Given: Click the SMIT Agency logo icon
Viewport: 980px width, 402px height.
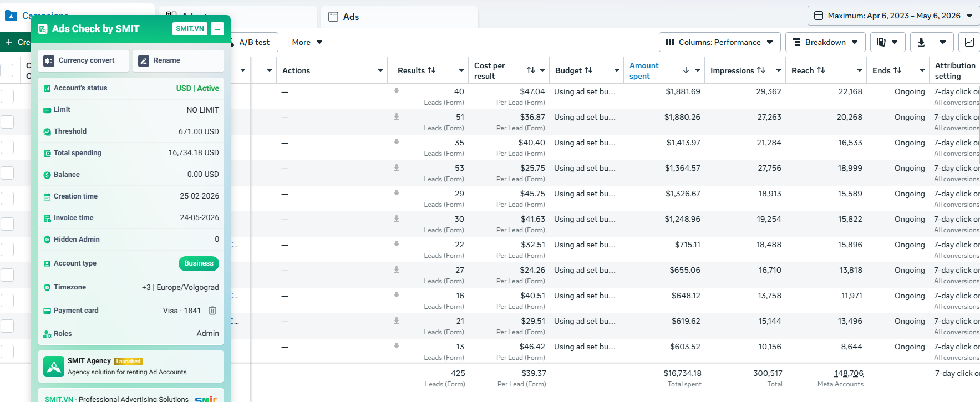Looking at the screenshot, I should [54, 367].
